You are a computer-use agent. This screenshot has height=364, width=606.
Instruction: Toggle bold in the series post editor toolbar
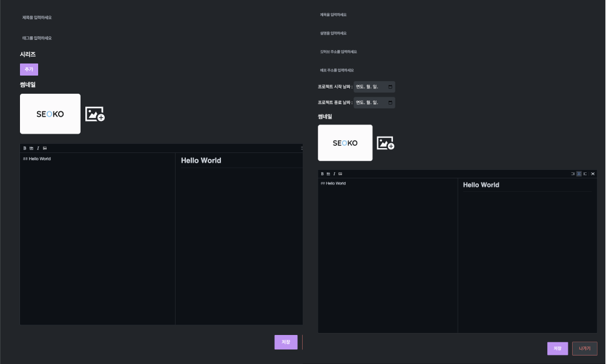point(25,148)
